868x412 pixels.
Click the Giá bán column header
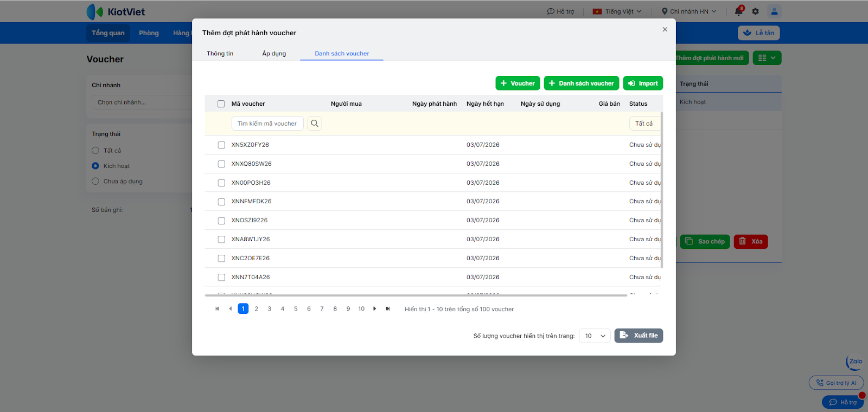pyautogui.click(x=609, y=104)
